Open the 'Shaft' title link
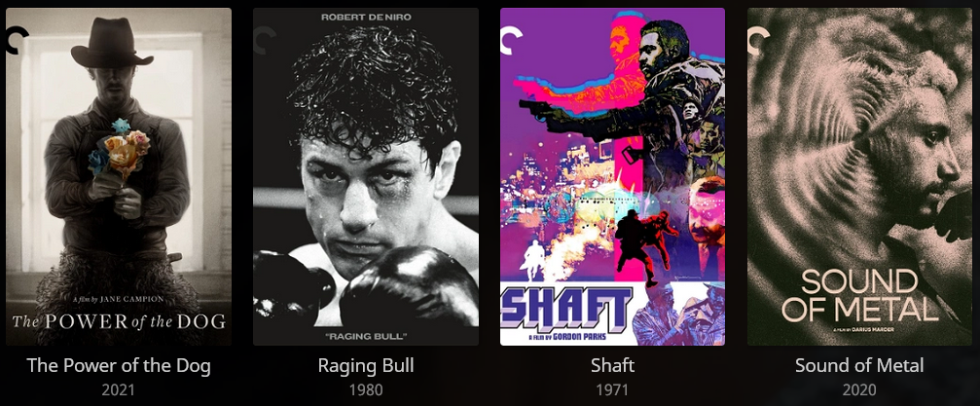980x406 pixels. (612, 366)
